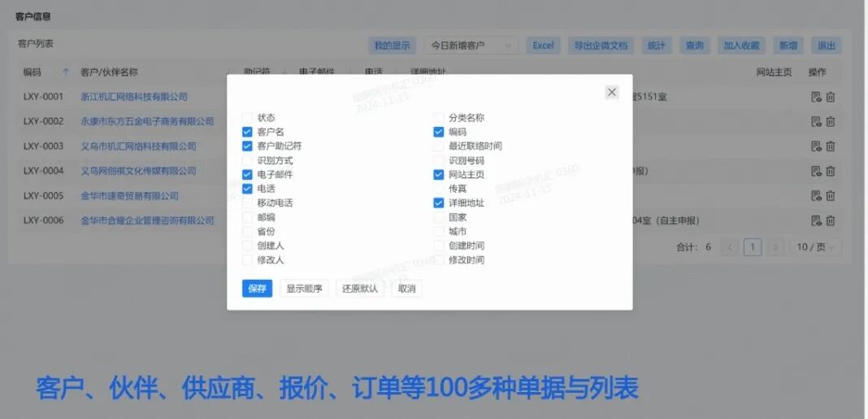This screenshot has height=419, width=868.
Task: Uncheck the 客户名 checkbox
Action: [x=247, y=132]
